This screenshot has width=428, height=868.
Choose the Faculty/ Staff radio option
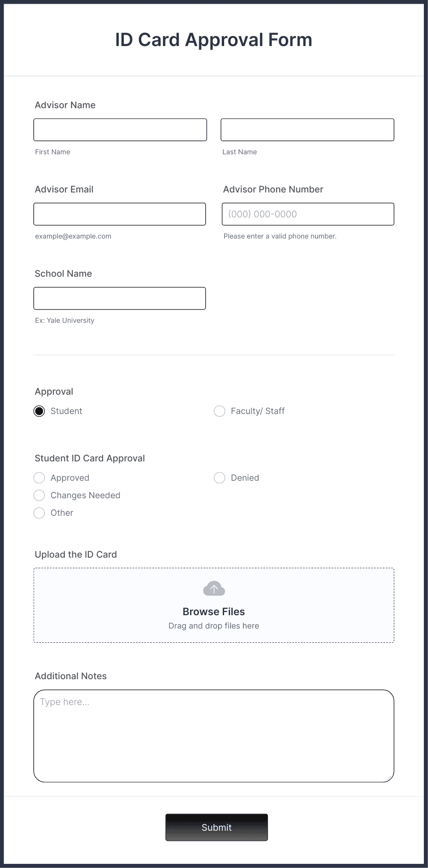(220, 411)
